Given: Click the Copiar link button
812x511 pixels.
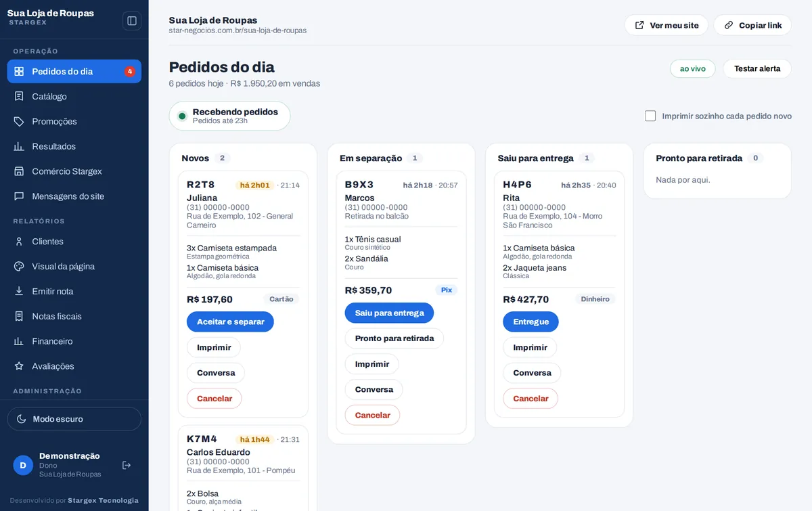Looking at the screenshot, I should coord(752,25).
